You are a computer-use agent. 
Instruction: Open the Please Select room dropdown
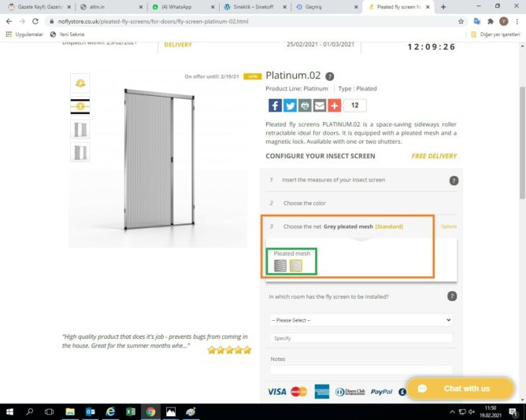(x=361, y=320)
